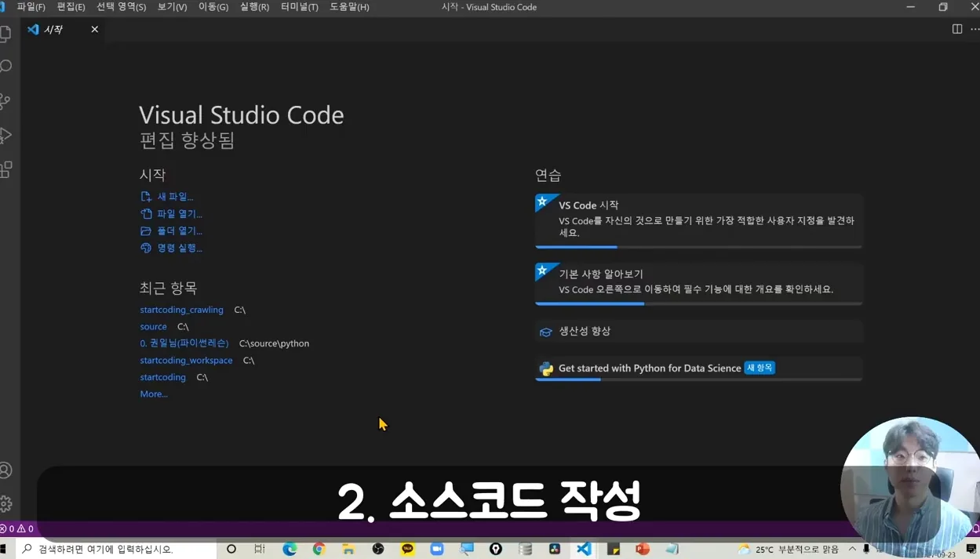The image size is (980, 559).
Task: Open Visual Studio Code taskbar icon
Action: [584, 549]
